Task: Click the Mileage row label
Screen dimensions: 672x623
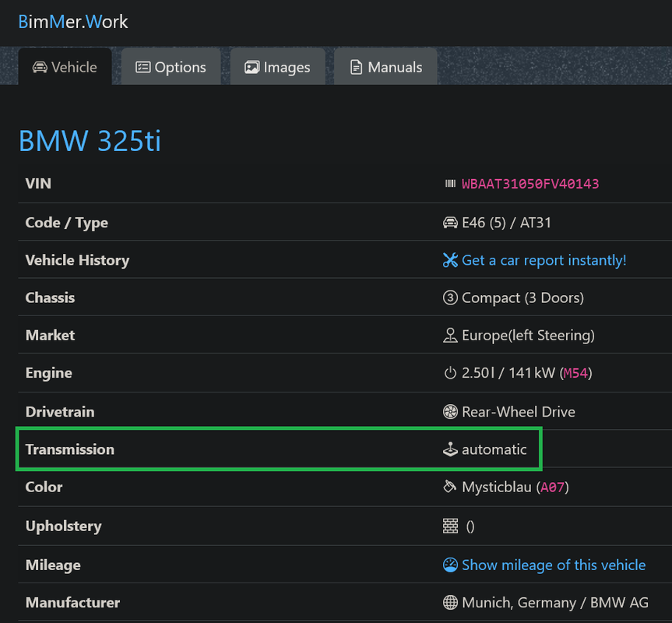Action: click(53, 565)
